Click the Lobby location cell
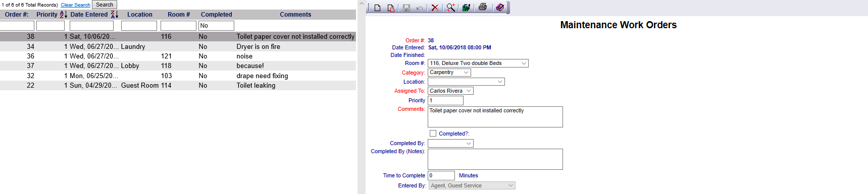Screen dimensions: 868x194 (x=130, y=66)
